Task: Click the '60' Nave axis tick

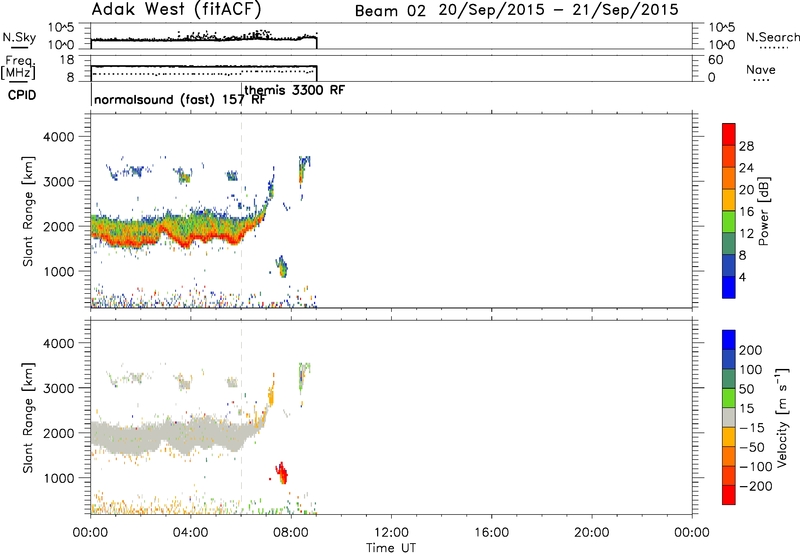Action: click(x=715, y=60)
